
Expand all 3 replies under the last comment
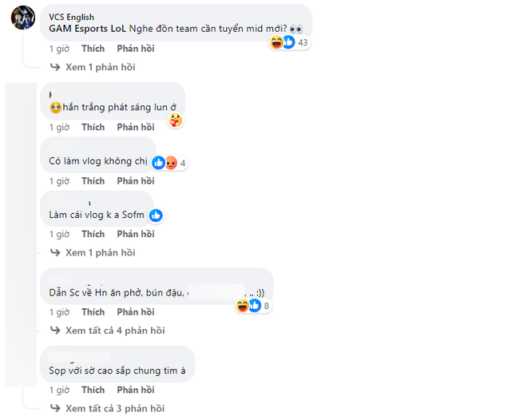[115, 409]
